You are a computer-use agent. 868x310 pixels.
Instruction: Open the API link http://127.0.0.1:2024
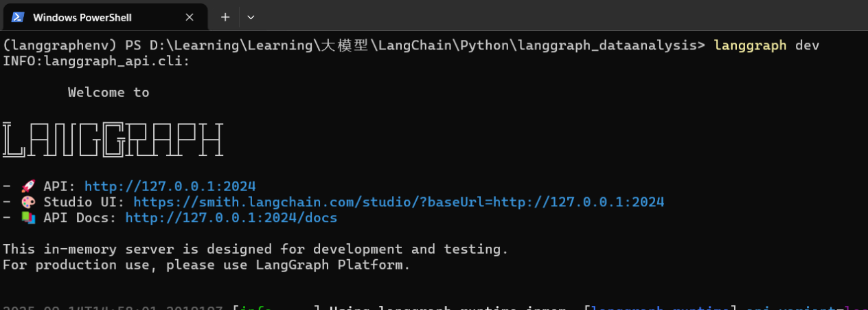170,186
